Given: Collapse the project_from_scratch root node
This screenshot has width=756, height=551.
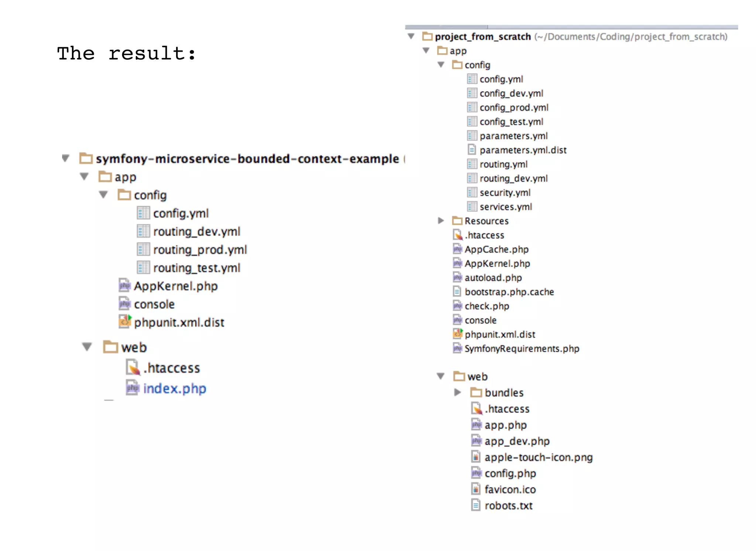Looking at the screenshot, I should point(411,36).
